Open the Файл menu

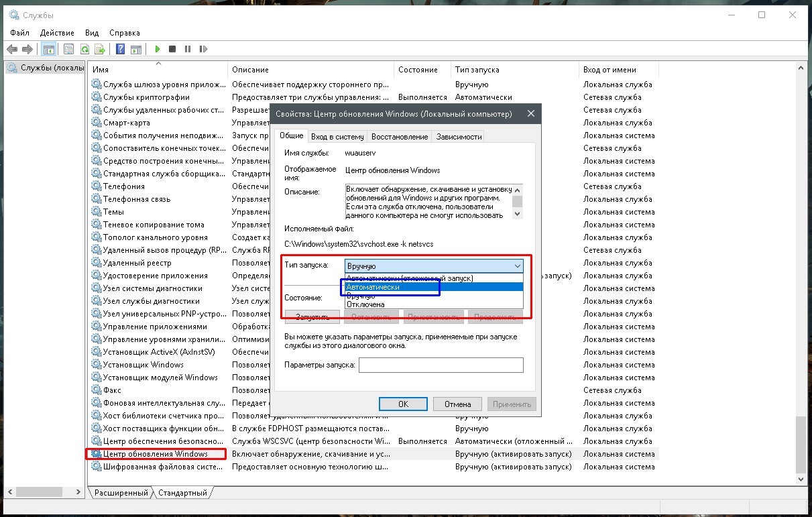[x=20, y=32]
